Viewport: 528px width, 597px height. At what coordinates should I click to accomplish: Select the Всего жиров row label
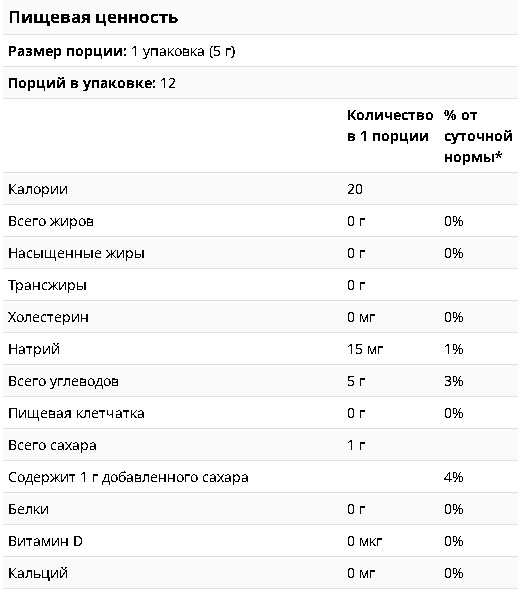(51, 221)
